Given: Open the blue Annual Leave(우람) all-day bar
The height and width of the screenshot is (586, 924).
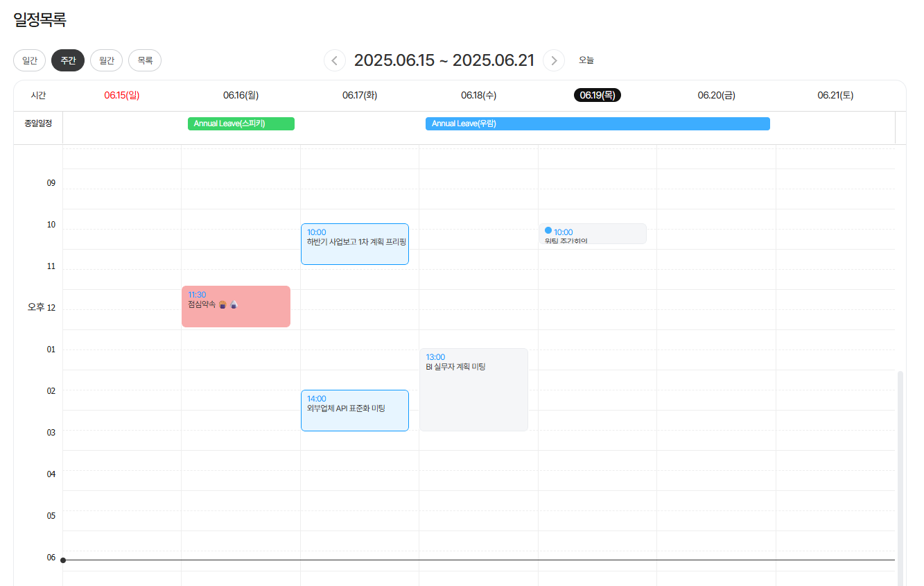Looking at the screenshot, I should 597,123.
